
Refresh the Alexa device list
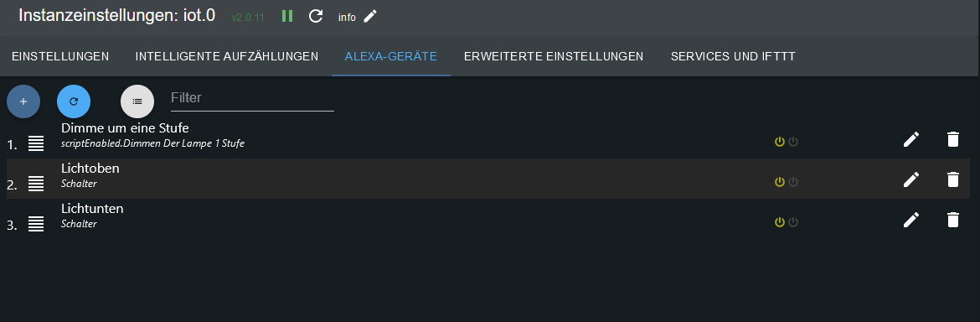[74, 101]
